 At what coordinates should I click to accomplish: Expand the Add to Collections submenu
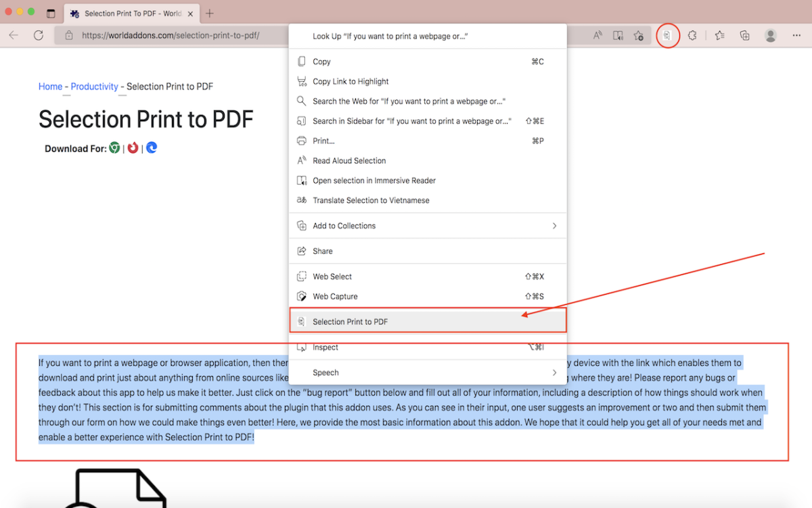pos(427,226)
